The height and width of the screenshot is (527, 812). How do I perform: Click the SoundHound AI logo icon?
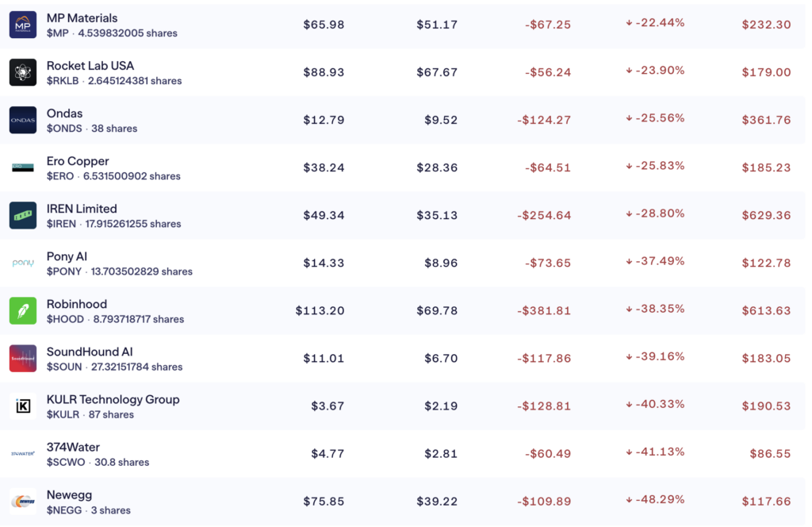coord(23,358)
